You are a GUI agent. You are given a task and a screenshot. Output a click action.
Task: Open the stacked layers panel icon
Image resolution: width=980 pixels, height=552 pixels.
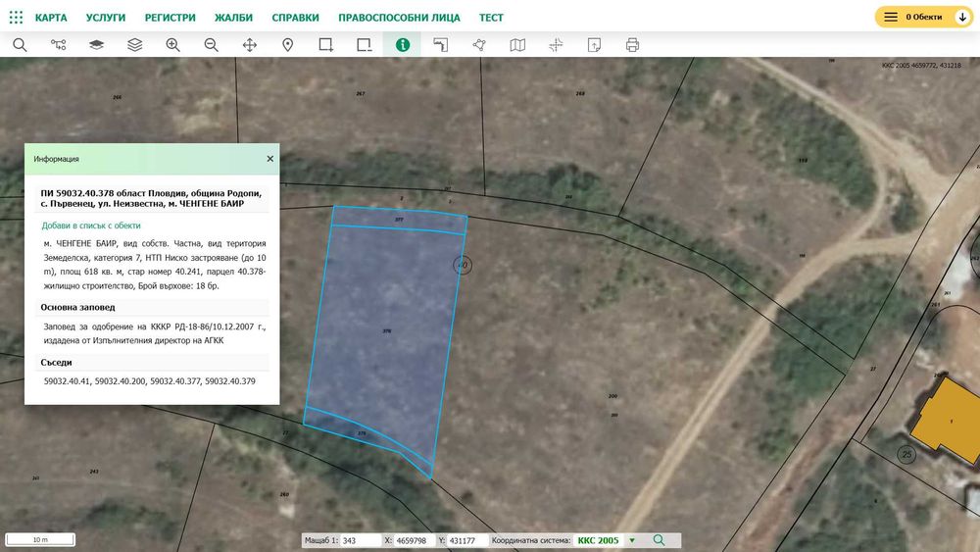(135, 45)
